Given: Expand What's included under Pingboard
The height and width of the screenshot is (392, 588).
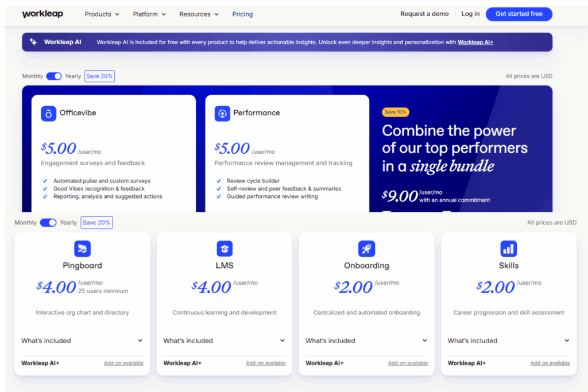Looking at the screenshot, I should click(82, 340).
